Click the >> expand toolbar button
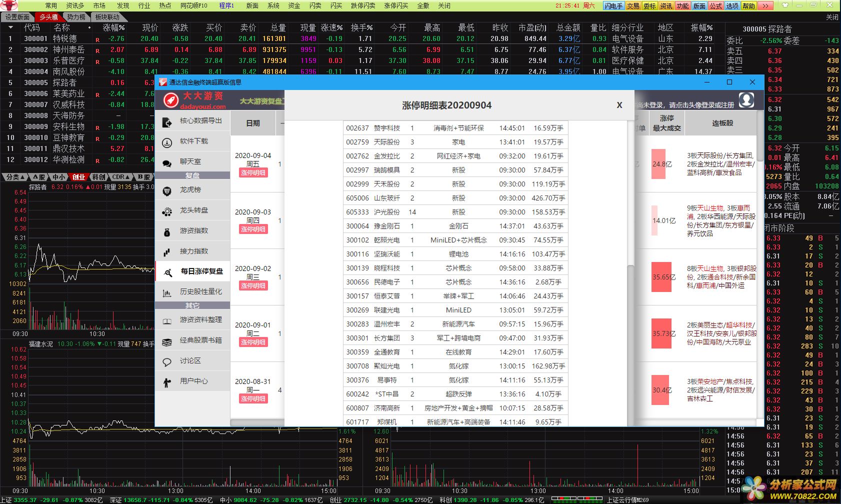 tap(765, 6)
